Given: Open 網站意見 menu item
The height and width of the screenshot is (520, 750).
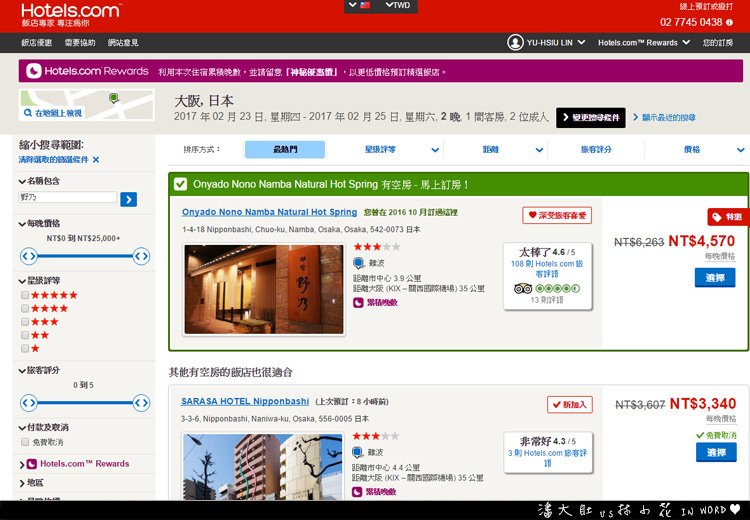Looking at the screenshot, I should [x=123, y=43].
